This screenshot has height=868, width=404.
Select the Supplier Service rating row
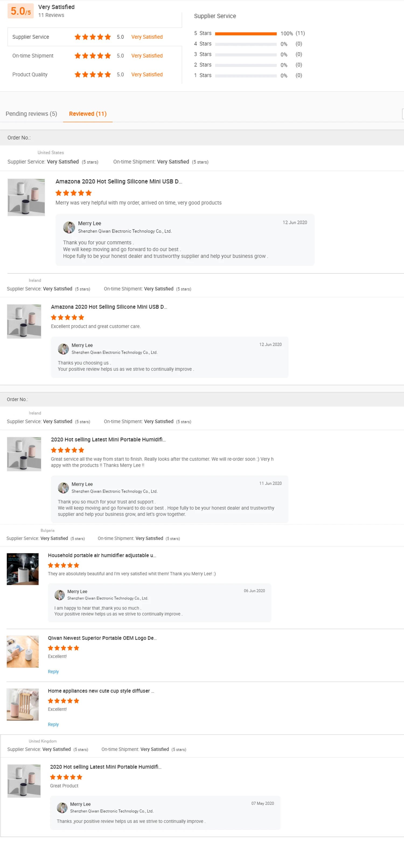click(94, 37)
